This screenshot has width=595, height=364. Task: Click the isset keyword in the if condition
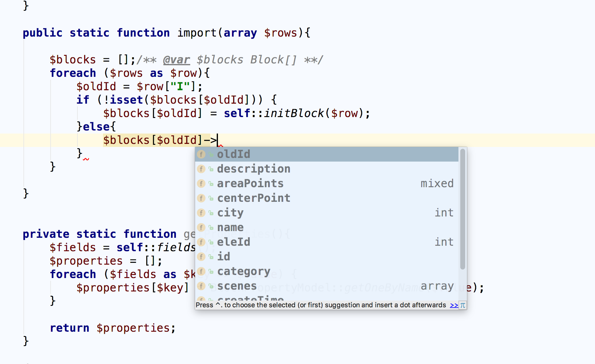pos(126,100)
